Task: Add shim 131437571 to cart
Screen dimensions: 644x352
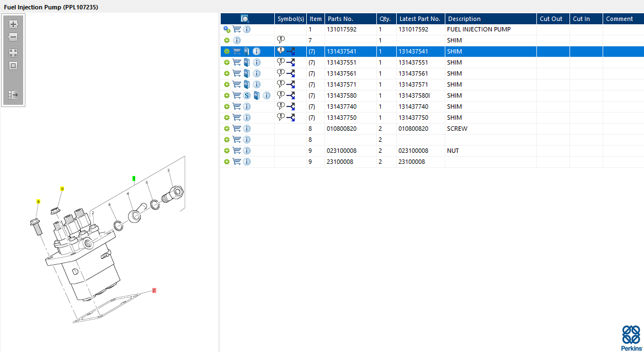Action: coord(237,84)
